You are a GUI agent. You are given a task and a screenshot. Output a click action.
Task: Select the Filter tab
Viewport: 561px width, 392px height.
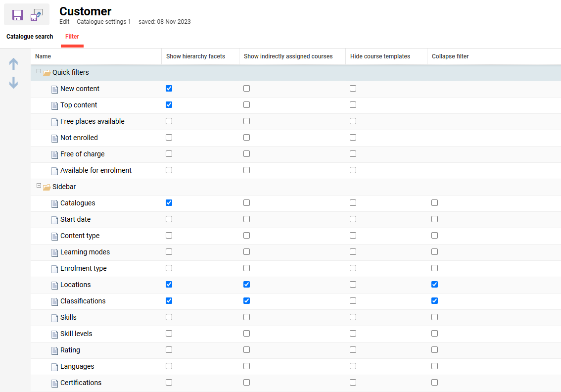[72, 37]
